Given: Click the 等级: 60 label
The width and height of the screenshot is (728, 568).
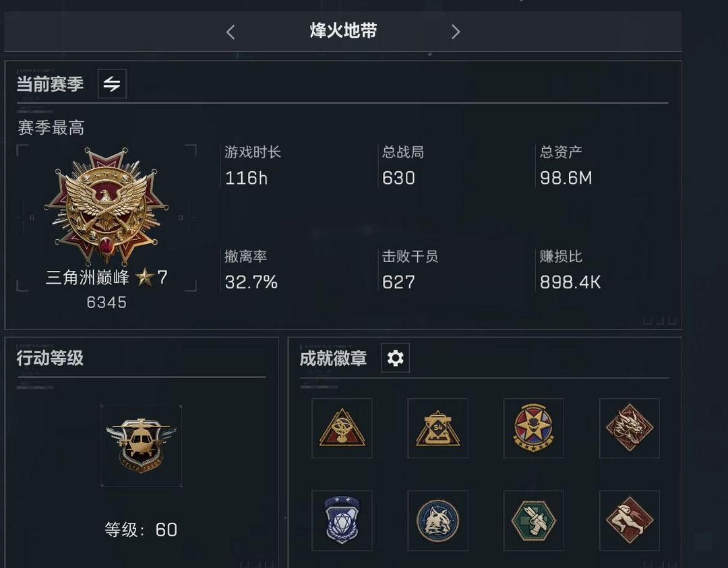Looking at the screenshot, I should (x=141, y=530).
